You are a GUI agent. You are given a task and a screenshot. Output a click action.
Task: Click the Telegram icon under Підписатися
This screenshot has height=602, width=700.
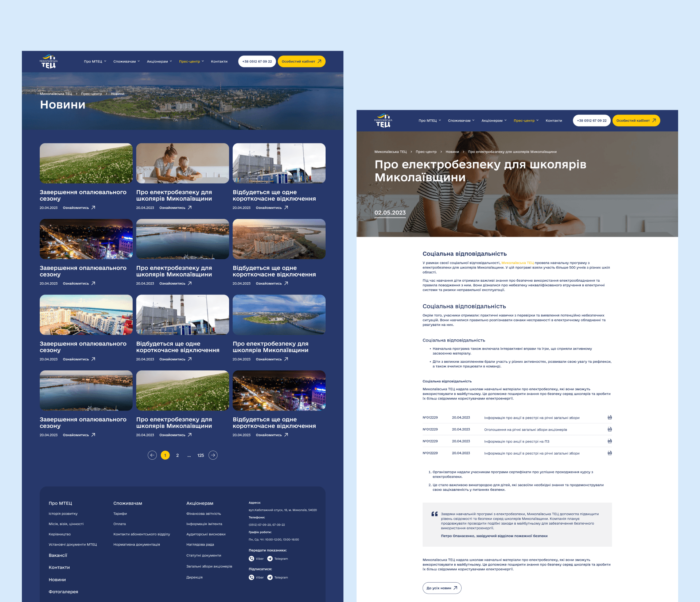click(270, 577)
